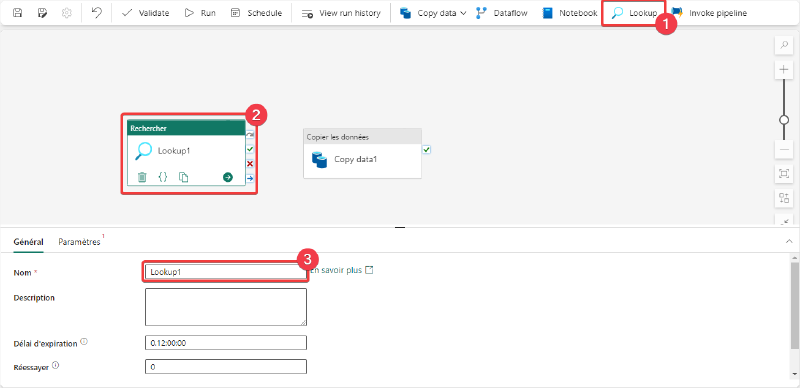Image resolution: width=800 pixels, height=388 pixels.
Task: Edit the Réessayer field
Action: pos(226,367)
